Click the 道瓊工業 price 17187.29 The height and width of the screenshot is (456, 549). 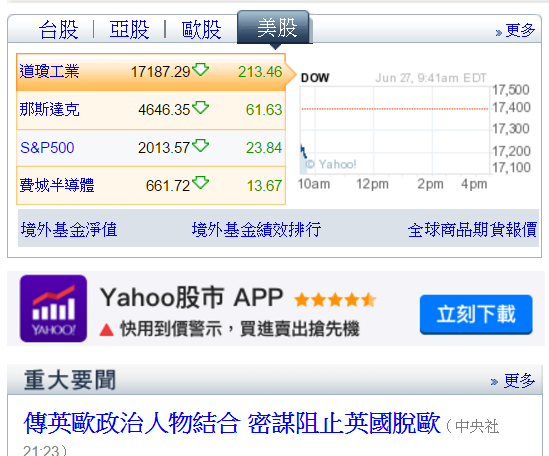pos(160,72)
